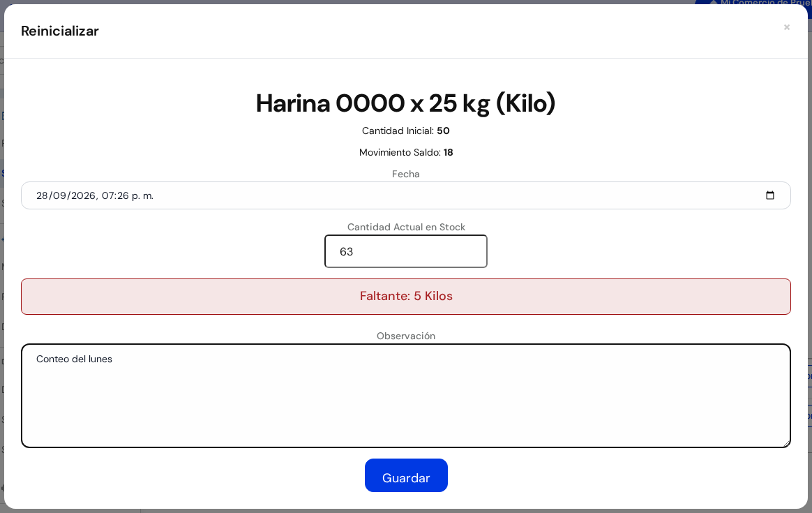The width and height of the screenshot is (812, 513).
Task: Save the stock reset with Guardar
Action: (406, 475)
